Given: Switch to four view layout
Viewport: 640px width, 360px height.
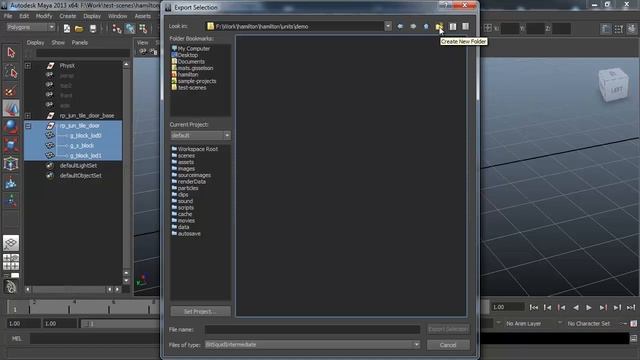Looking at the screenshot, I should 11,262.
